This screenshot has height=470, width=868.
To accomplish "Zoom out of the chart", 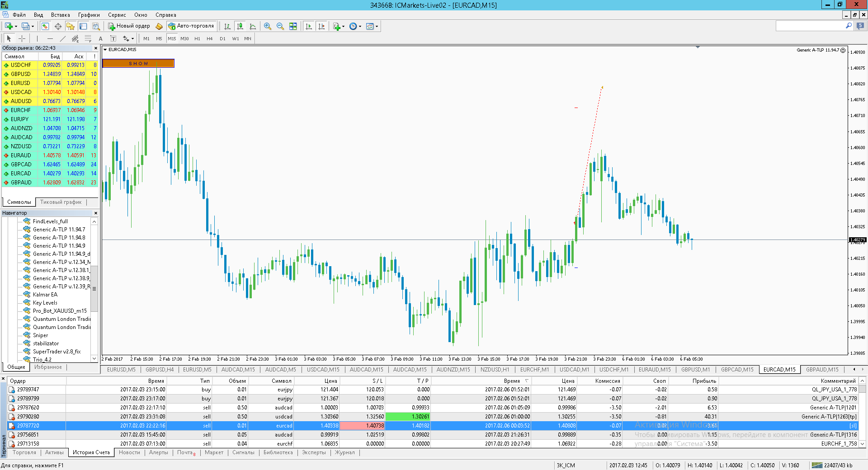I will pyautogui.click(x=280, y=26).
